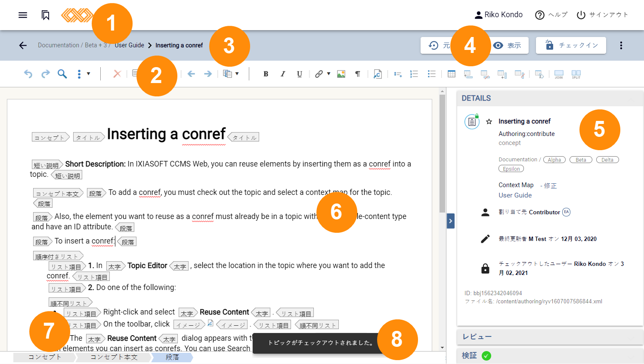The width and height of the screenshot is (644, 364).
Task: Insert a table
Action: pos(452,74)
